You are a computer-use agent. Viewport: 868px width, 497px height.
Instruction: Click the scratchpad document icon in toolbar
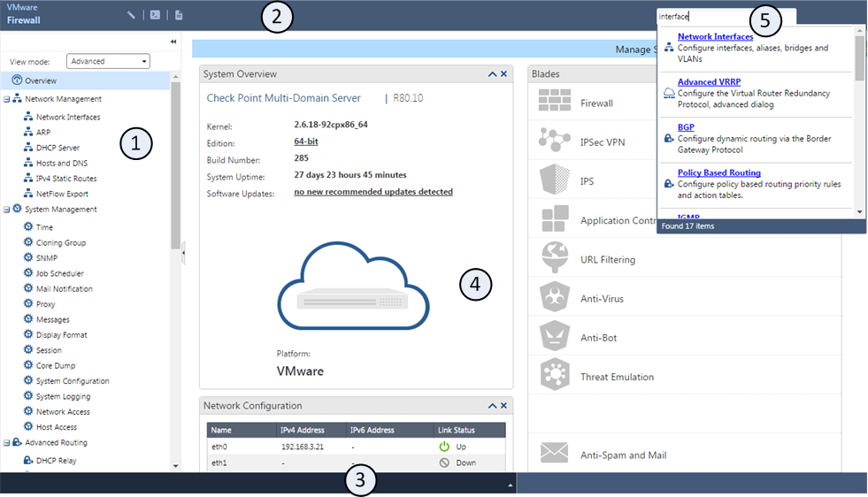point(179,15)
